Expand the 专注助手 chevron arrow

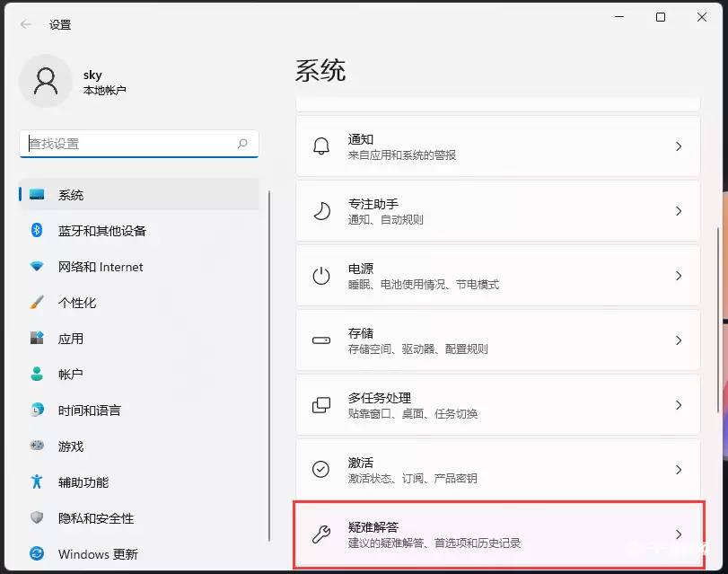[x=679, y=211]
